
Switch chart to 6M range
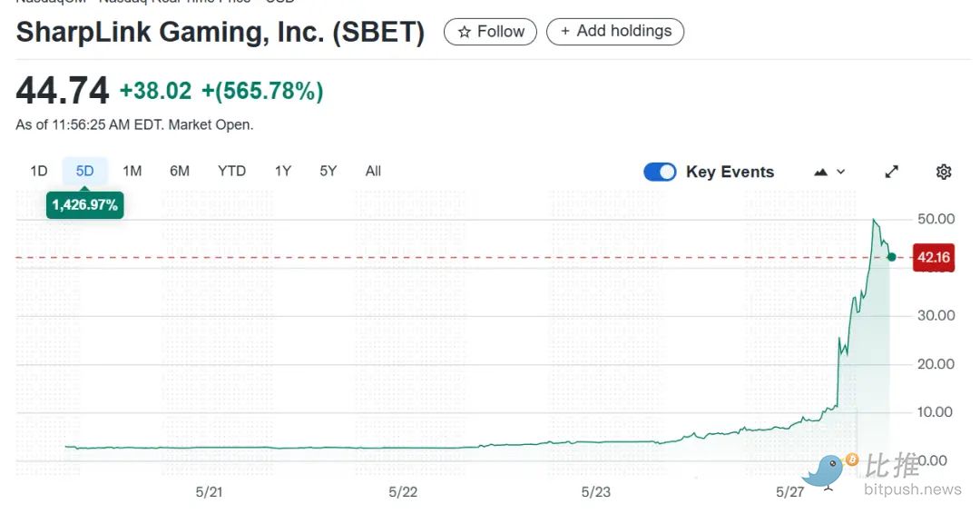[180, 171]
